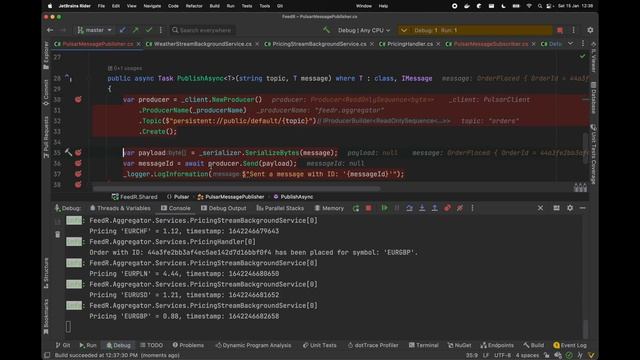
Task: Click the 0+1 usages code lens link
Action: (126, 68)
